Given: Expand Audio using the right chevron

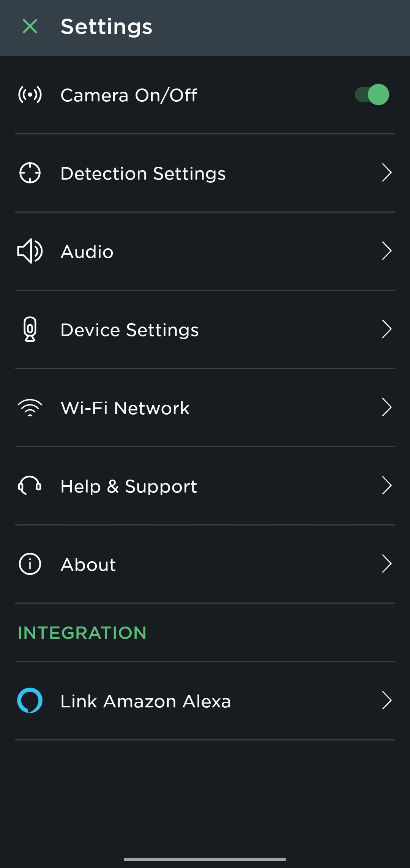Looking at the screenshot, I should point(386,251).
